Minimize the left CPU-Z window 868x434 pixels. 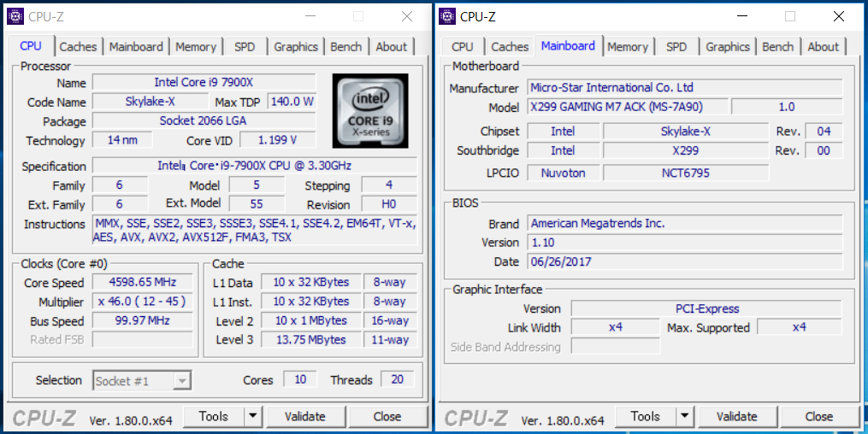click(310, 16)
